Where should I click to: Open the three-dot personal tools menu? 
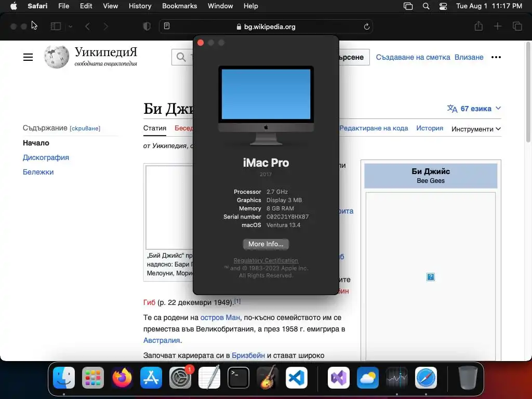click(x=496, y=57)
